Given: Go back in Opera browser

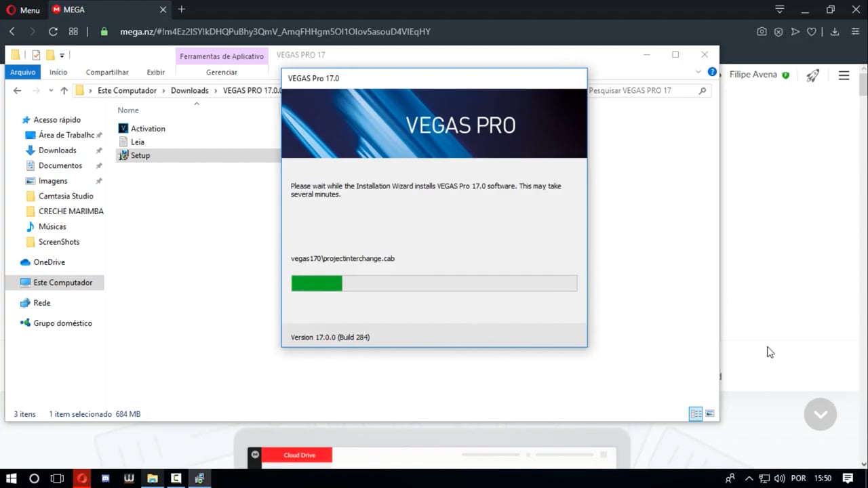Looking at the screenshot, I should point(12,31).
